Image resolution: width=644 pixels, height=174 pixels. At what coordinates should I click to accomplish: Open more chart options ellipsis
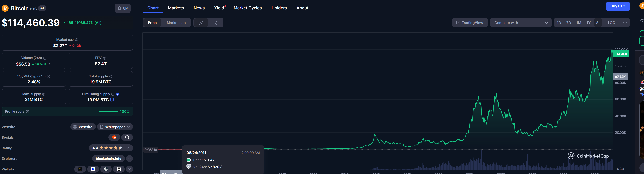625,23
